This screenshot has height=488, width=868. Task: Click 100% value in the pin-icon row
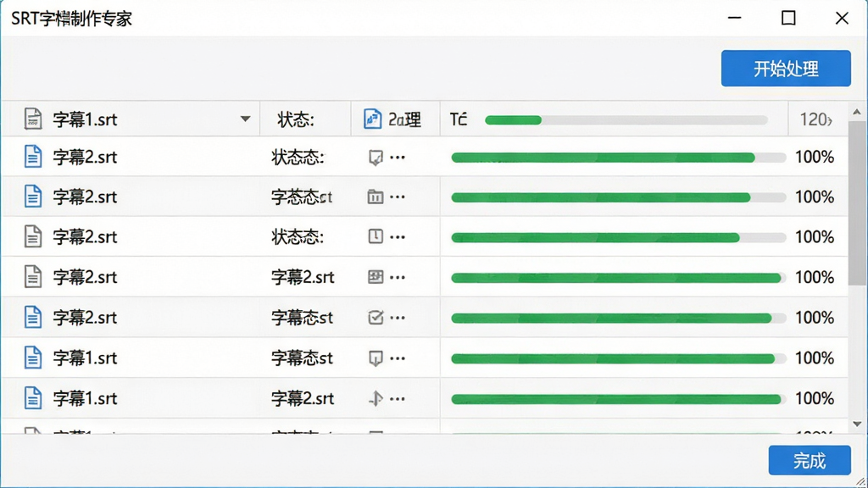[815, 399]
